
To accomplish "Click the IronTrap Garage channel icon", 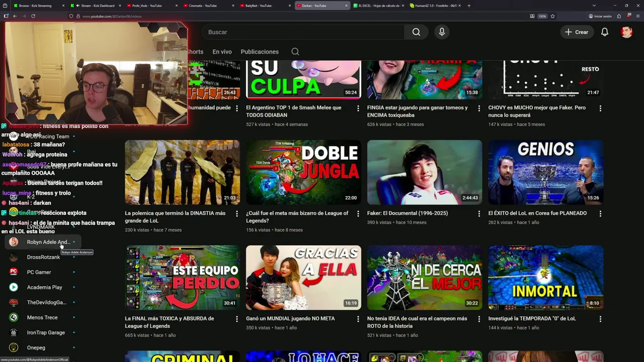I will click(14, 332).
